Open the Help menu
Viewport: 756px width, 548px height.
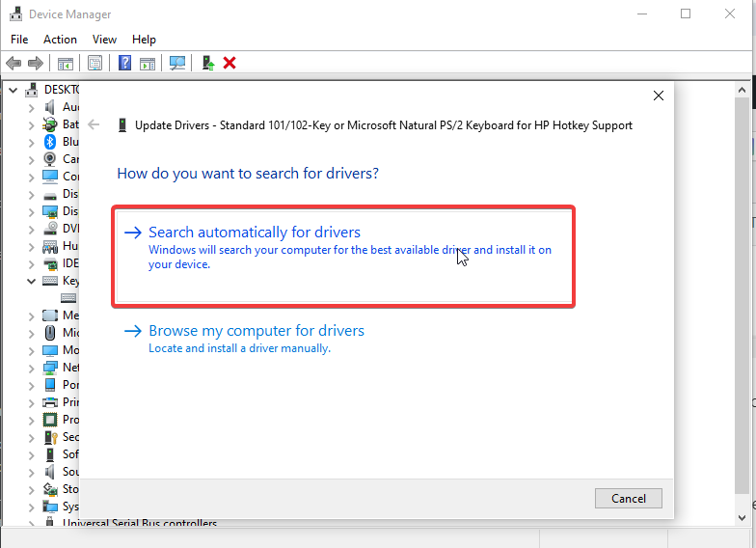[145, 40]
